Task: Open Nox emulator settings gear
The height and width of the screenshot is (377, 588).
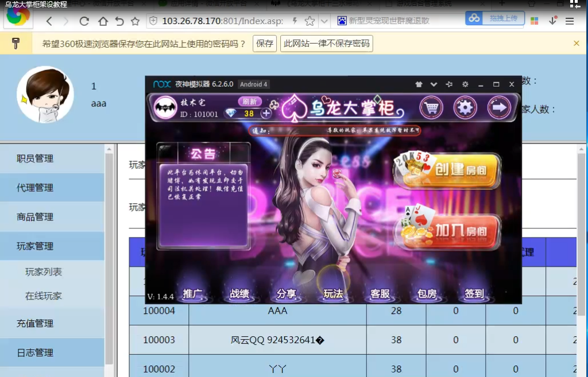Action: (465, 84)
